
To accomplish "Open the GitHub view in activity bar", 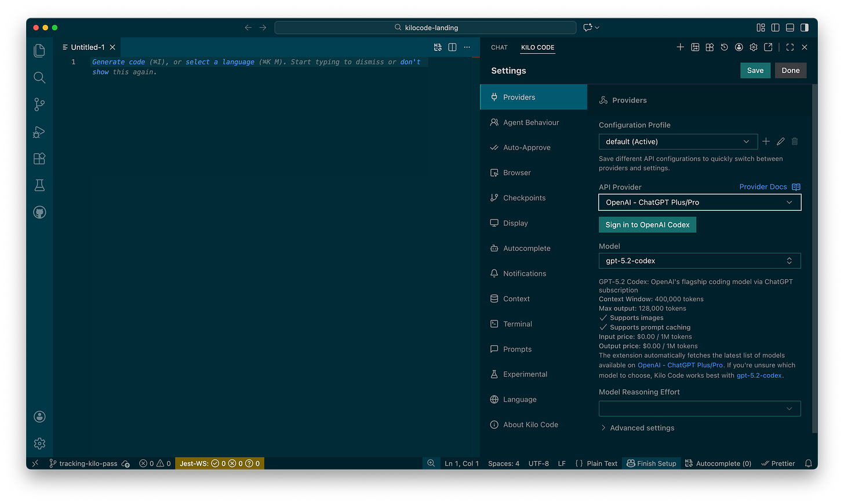I will click(x=39, y=212).
